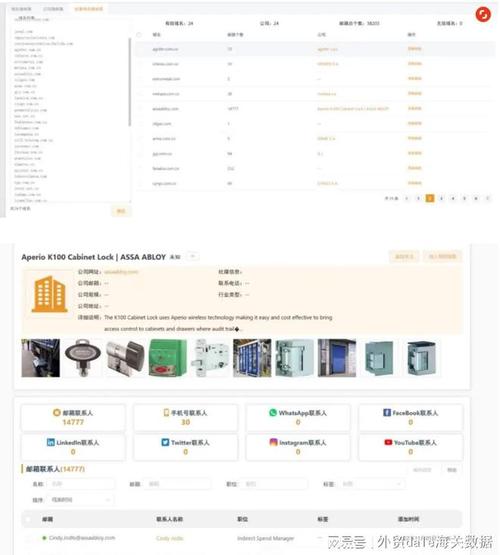Switch to the first tab at top left

tap(21, 9)
